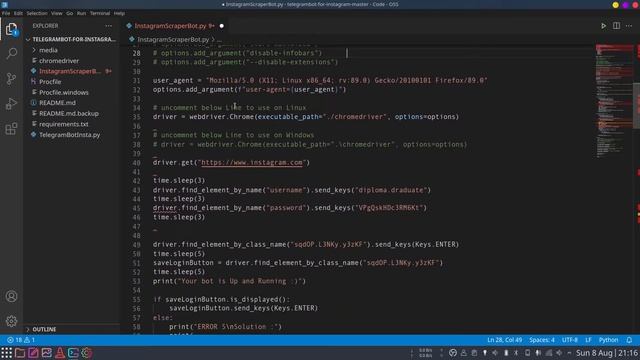Screen dimensions: 640x360
Task: Open the Terminal menu
Action: click(x=100, y=13)
